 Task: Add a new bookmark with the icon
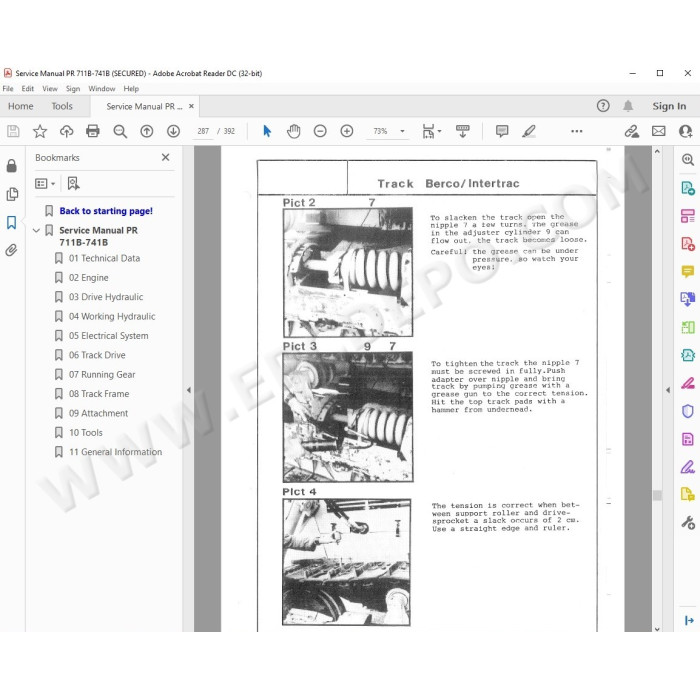(x=73, y=183)
